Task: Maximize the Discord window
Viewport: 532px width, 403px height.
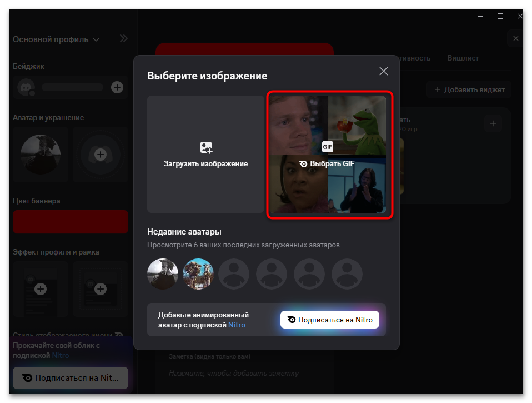Action: click(x=500, y=16)
